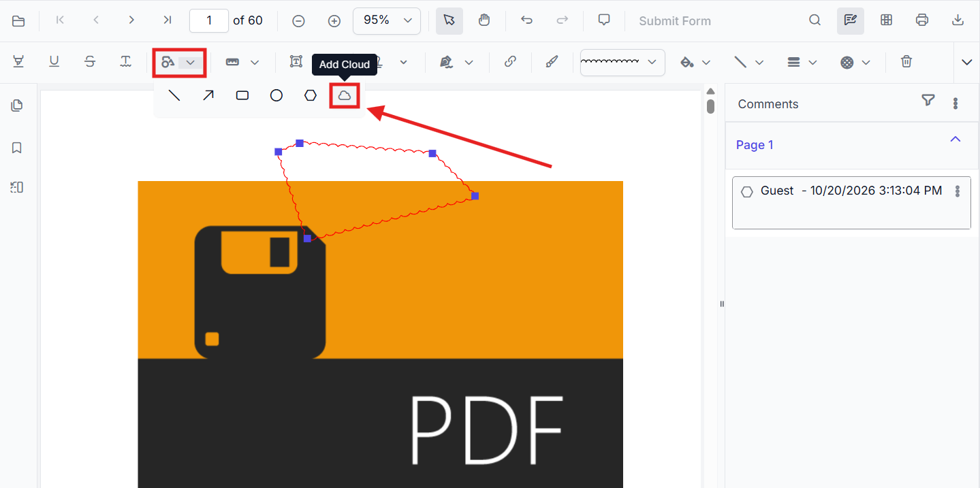The width and height of the screenshot is (980, 488).
Task: Choose the Polygon shape option
Action: pyautogui.click(x=311, y=95)
